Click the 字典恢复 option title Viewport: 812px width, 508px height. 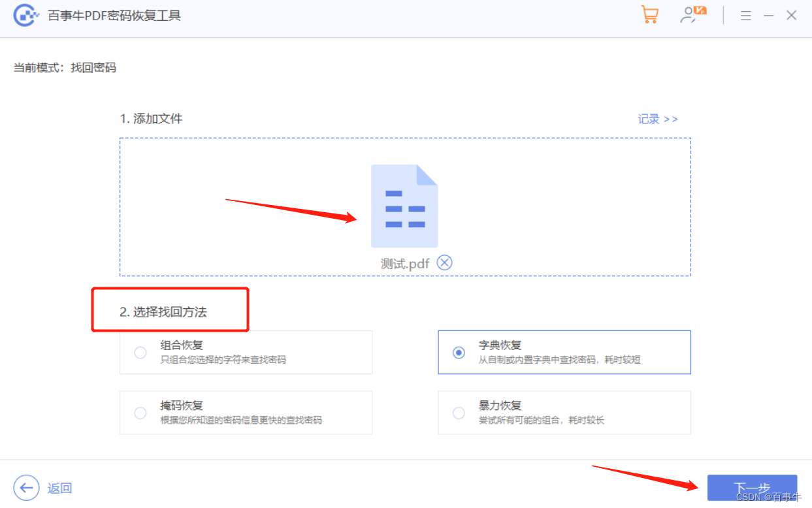pos(500,345)
